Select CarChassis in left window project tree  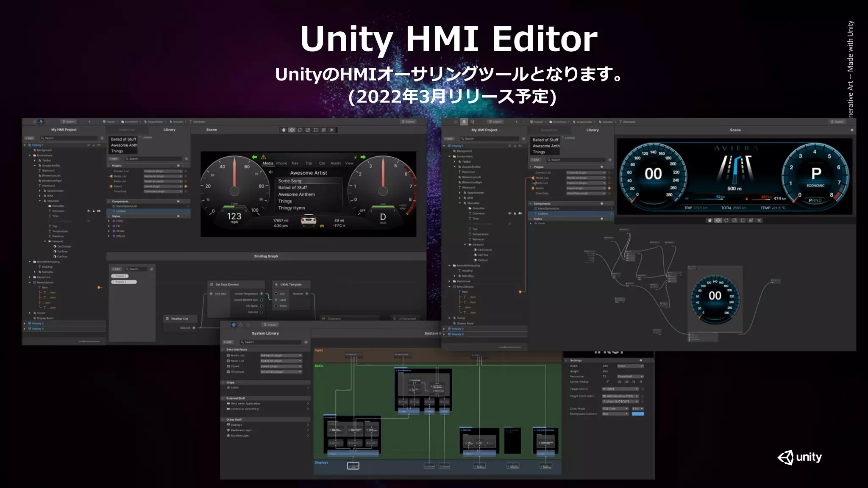(x=62, y=246)
